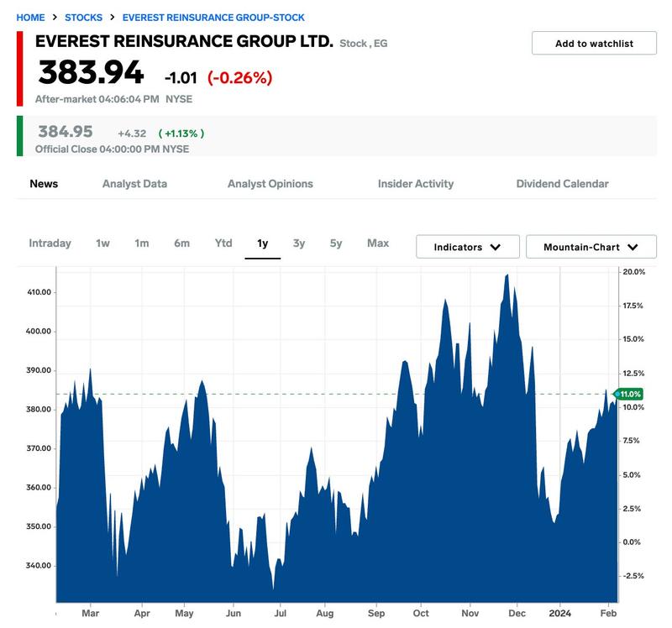Click the Jul date axis label
Screen dimensions: 672x628
(x=281, y=613)
